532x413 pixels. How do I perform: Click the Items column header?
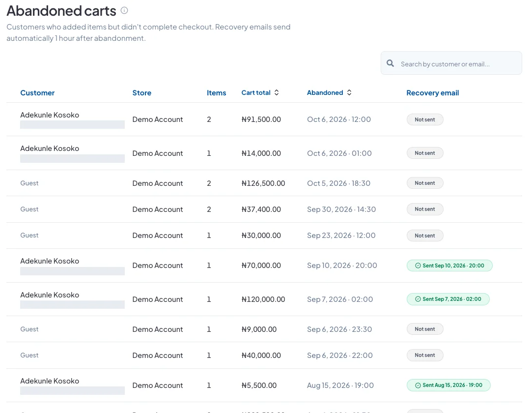pyautogui.click(x=217, y=93)
